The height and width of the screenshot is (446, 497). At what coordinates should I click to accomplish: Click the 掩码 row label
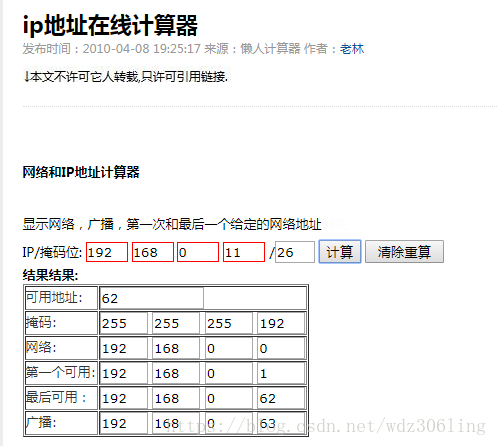[41, 322]
